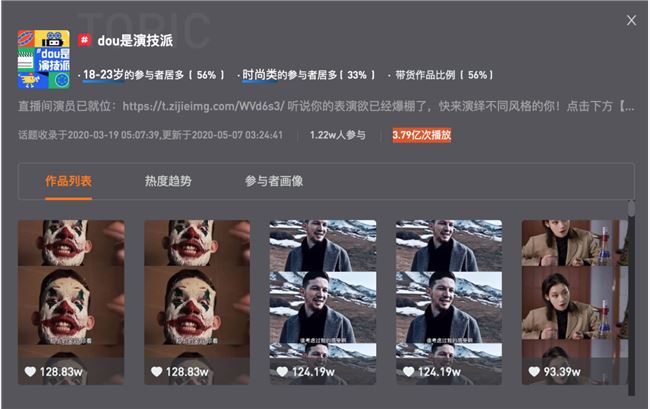Open the first Joker makeup video thumbnail

point(71,302)
